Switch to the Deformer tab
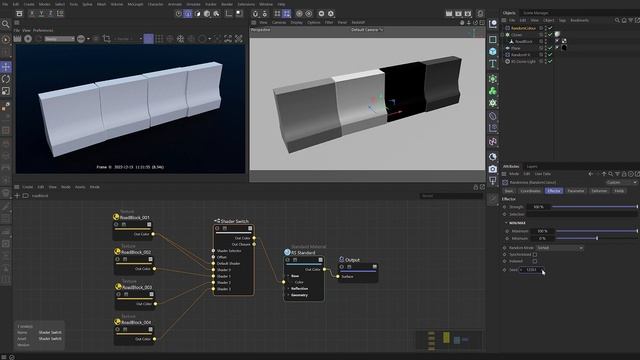This screenshot has width=640, height=360. point(599,191)
